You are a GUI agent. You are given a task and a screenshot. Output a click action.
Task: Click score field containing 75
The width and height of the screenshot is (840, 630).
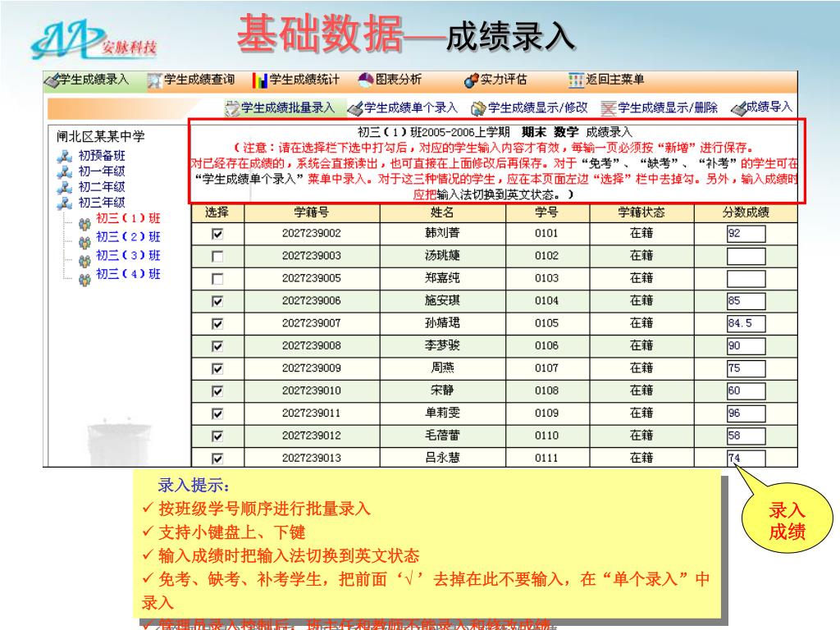(x=746, y=369)
